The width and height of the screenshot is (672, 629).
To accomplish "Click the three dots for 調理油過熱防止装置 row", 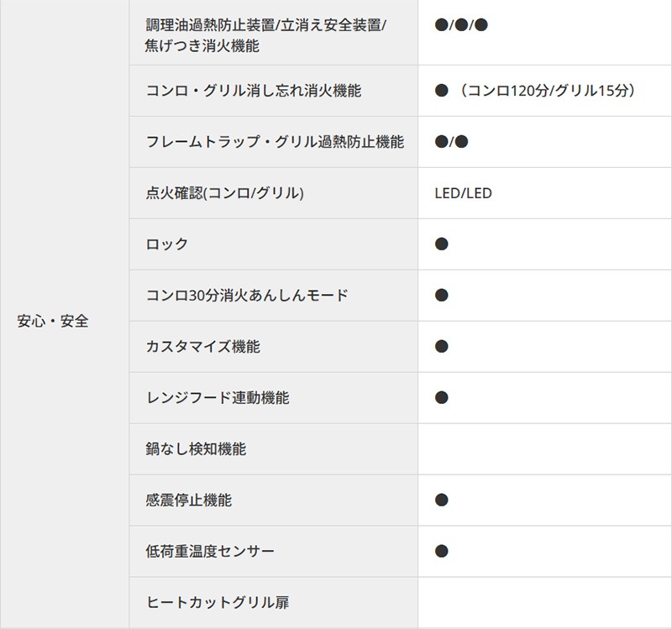I will [461, 25].
